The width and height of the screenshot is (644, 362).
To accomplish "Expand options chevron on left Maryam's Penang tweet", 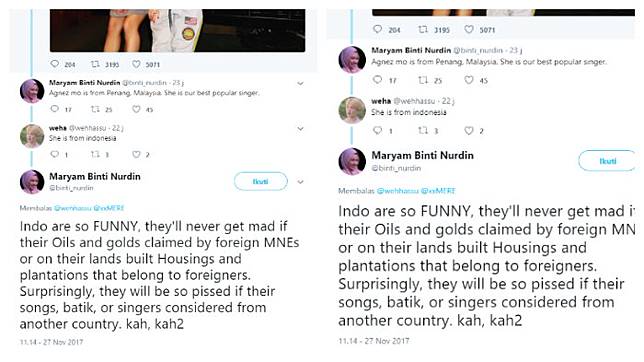I will 300,83.
